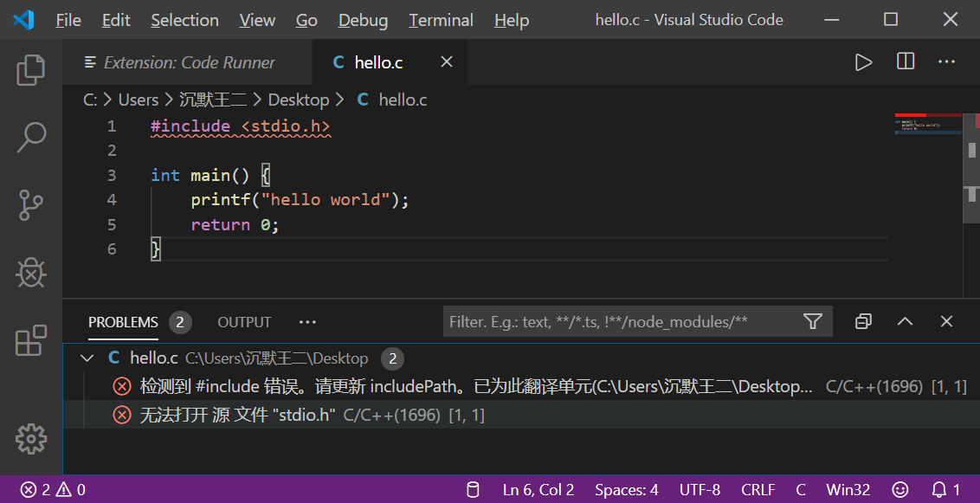The image size is (980, 503).
Task: Open the Terminal menu
Action: tap(441, 20)
